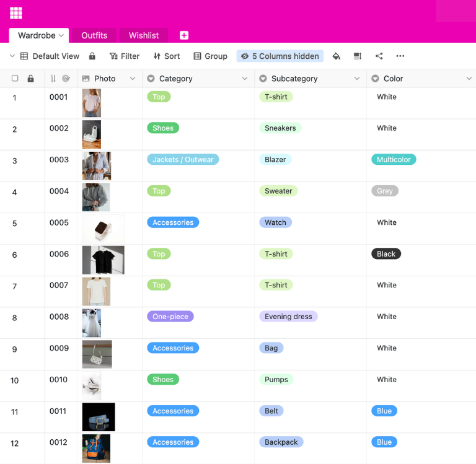Click the header column lock icon
The width and height of the screenshot is (476, 464).
coord(30,79)
